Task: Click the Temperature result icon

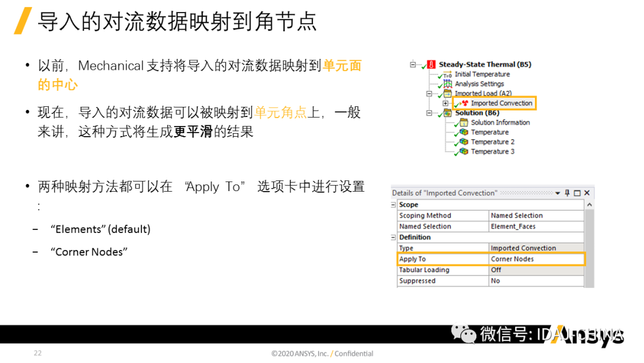Action: click(464, 132)
